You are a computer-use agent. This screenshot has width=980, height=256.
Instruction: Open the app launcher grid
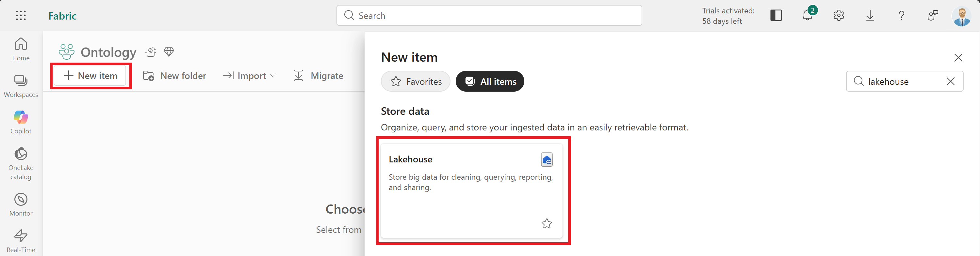coord(21,16)
